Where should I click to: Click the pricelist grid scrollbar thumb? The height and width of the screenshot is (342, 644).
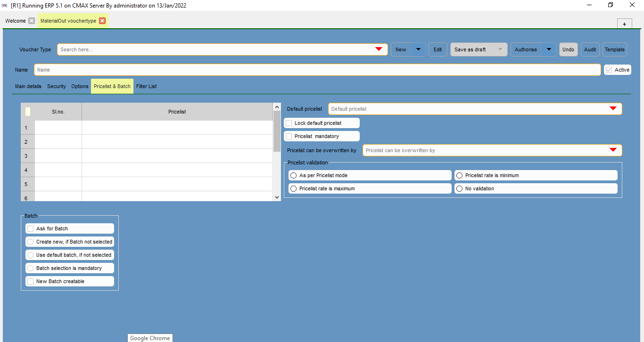click(x=277, y=131)
